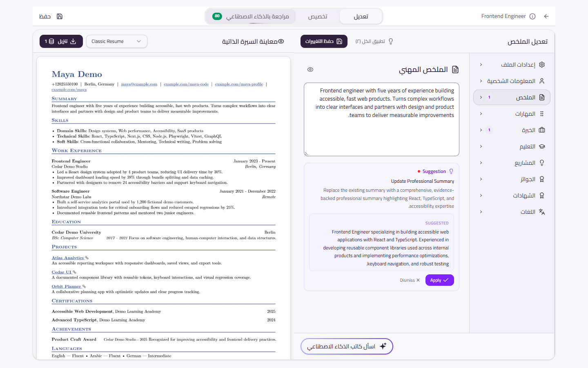
Task: Click the اللغات translate icon
Action: pos(542,212)
